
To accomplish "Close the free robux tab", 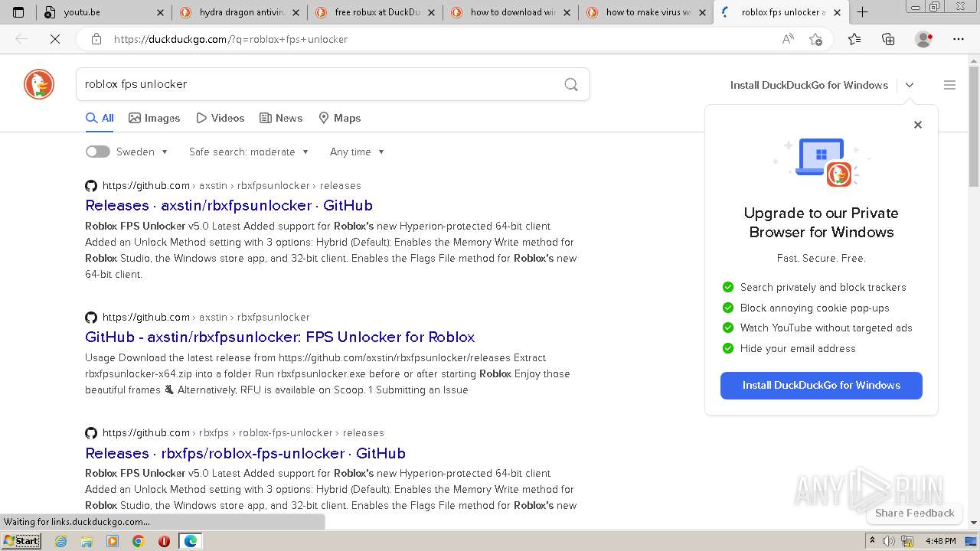I will click(431, 12).
